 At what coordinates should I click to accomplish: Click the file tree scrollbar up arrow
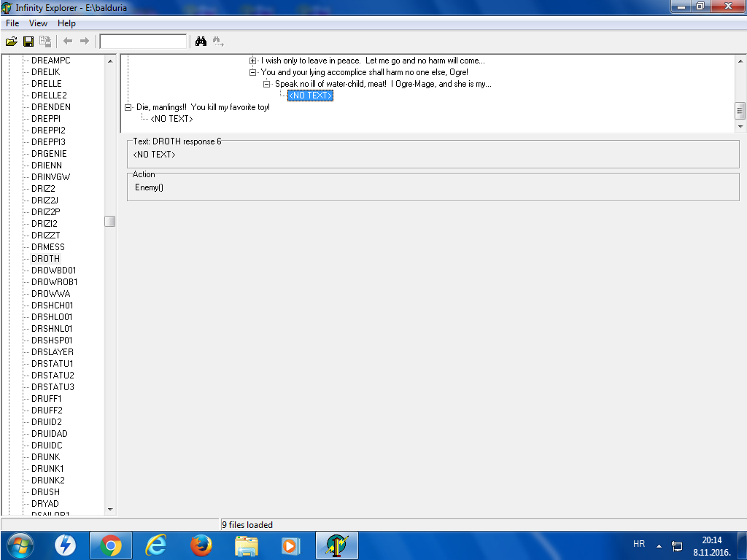(110, 61)
